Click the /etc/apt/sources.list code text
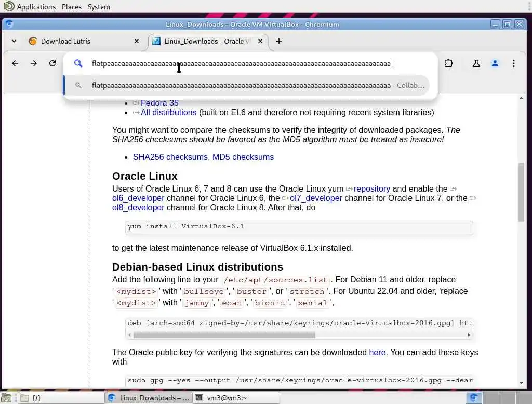 click(275, 280)
